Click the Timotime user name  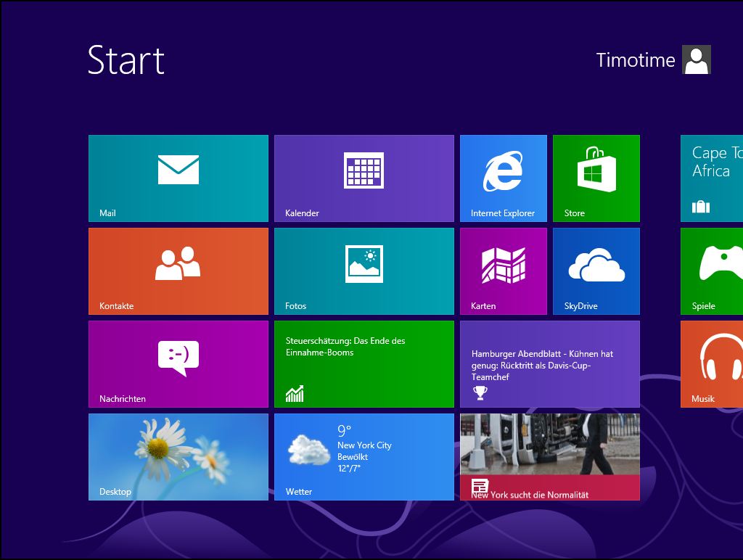[x=636, y=60]
